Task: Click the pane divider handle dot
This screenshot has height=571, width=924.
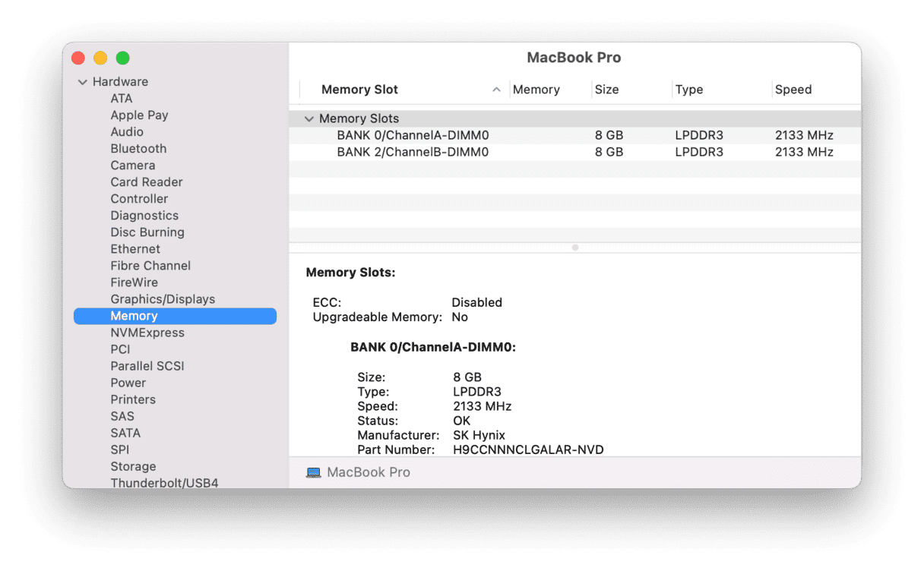Action: point(575,248)
